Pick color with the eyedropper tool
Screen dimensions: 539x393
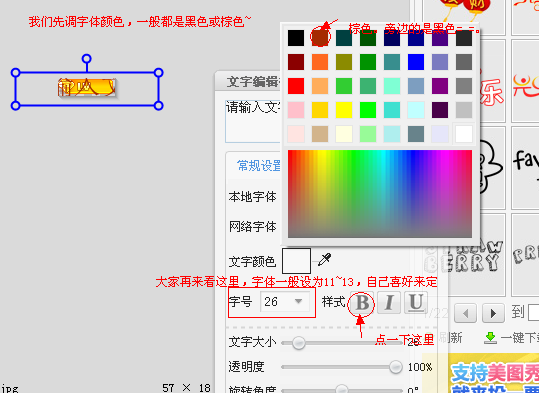[324, 260]
